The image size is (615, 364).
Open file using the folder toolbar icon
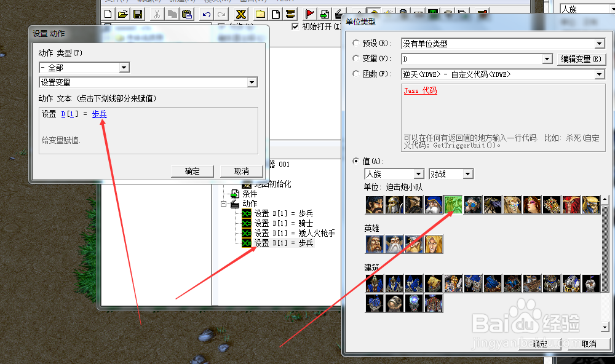coord(123,15)
